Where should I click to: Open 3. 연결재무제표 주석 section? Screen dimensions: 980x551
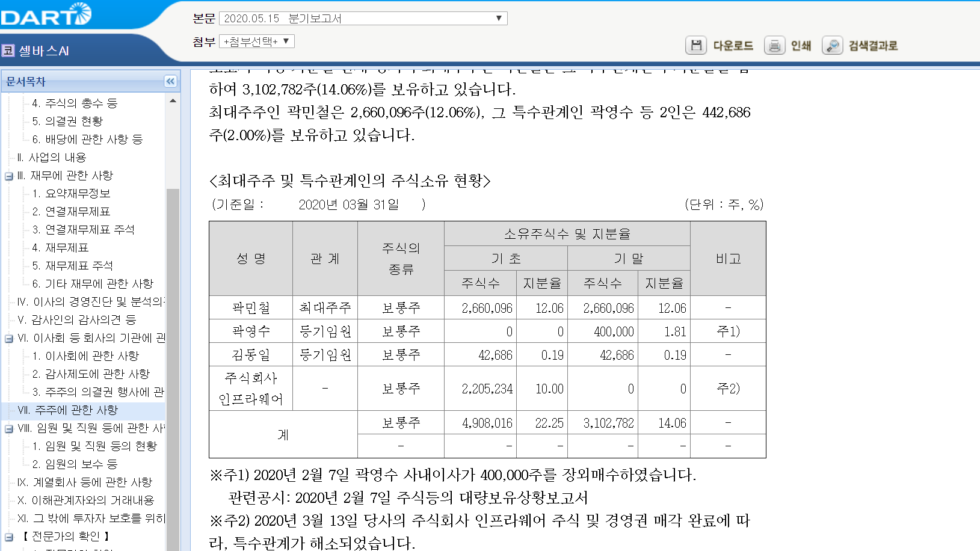(83, 230)
